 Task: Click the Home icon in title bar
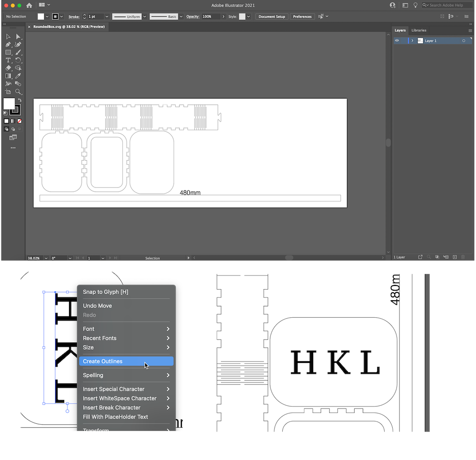click(30, 5)
